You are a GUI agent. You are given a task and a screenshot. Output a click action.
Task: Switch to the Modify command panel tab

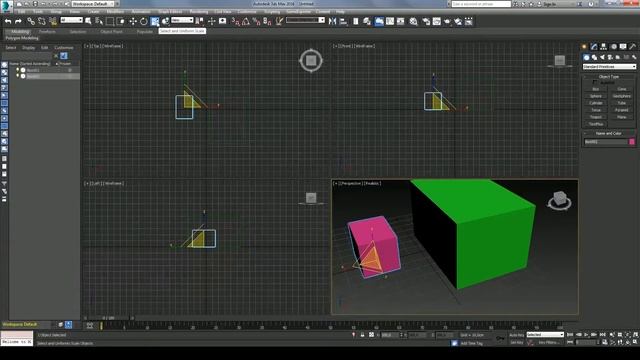pos(594,47)
